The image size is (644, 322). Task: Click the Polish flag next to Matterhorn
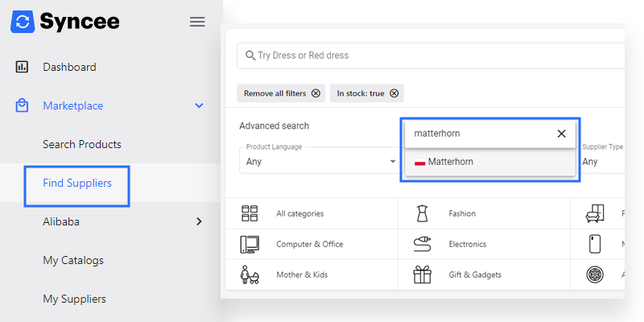[x=419, y=163]
